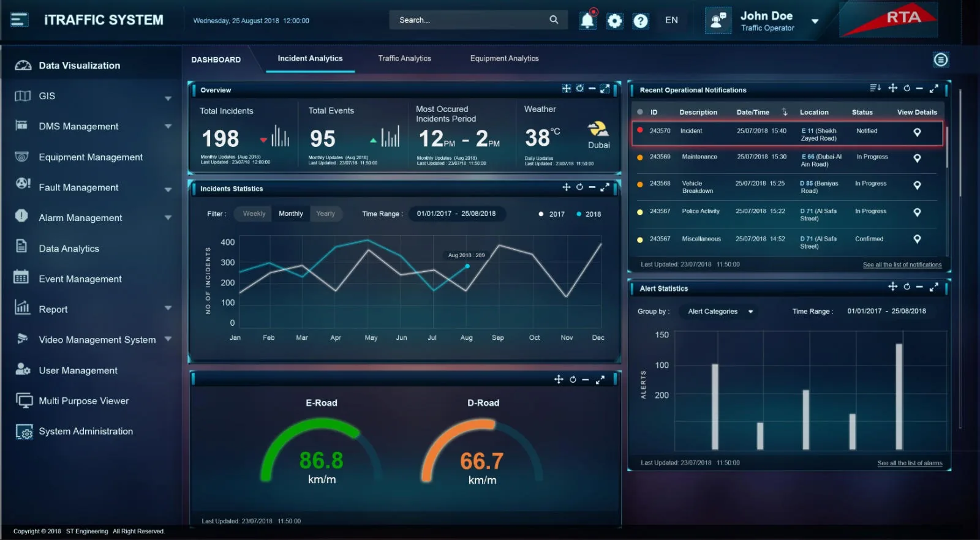
Task: View location pin for incident 243570
Action: [x=917, y=132]
